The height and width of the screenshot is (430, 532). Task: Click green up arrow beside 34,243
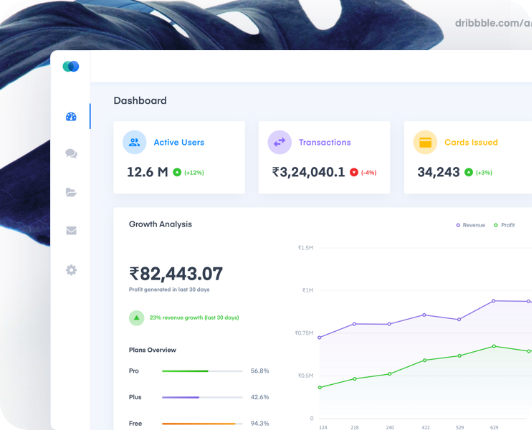tap(469, 172)
